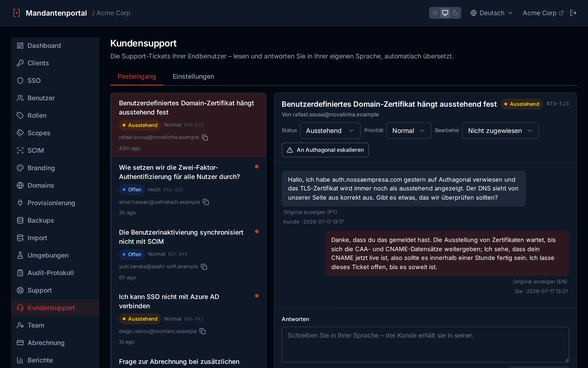Click the Team users-gear icon

coord(20,325)
